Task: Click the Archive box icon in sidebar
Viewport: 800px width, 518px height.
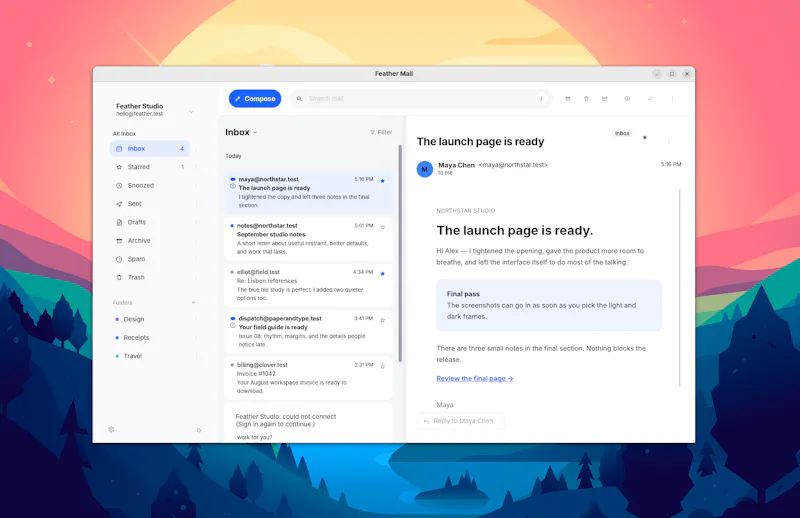Action: coord(119,240)
